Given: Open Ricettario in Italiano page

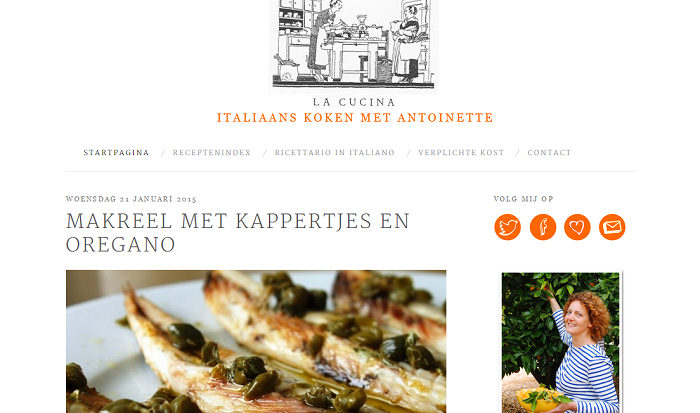Looking at the screenshot, I should 334,153.
